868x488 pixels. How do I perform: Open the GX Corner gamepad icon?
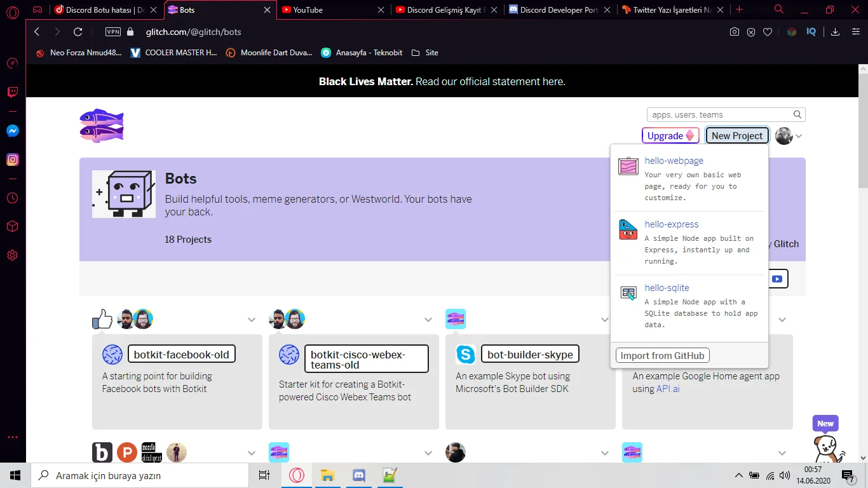point(38,10)
